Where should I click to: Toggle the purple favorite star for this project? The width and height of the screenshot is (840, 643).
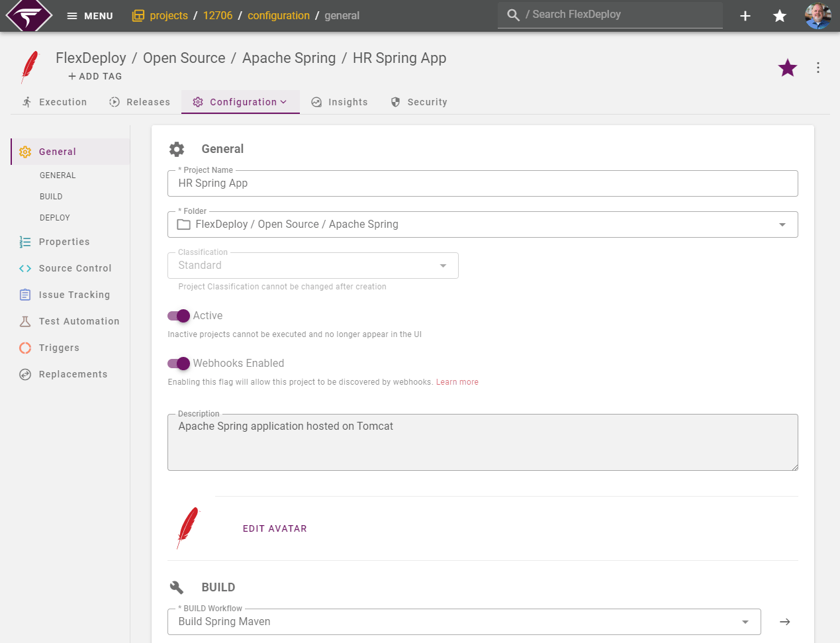pos(788,68)
